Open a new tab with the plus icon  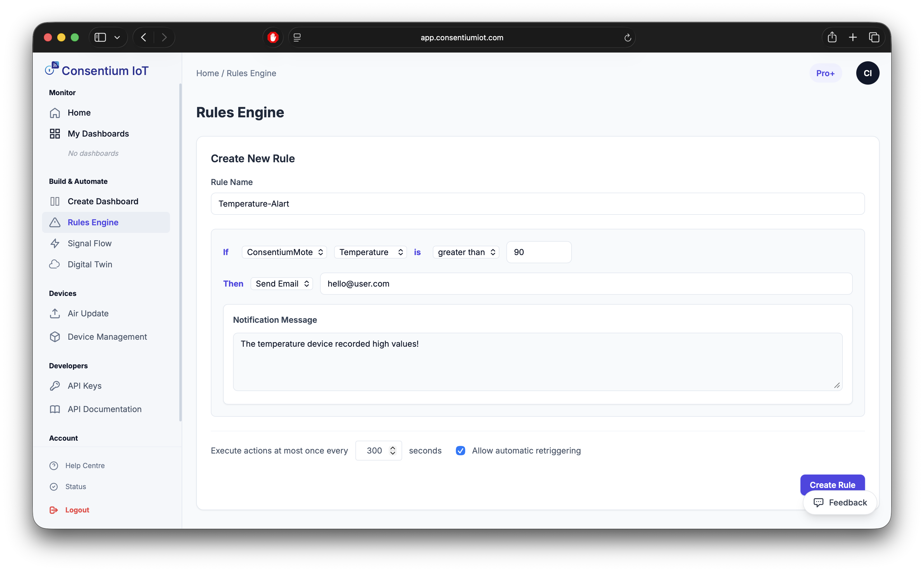tap(853, 37)
